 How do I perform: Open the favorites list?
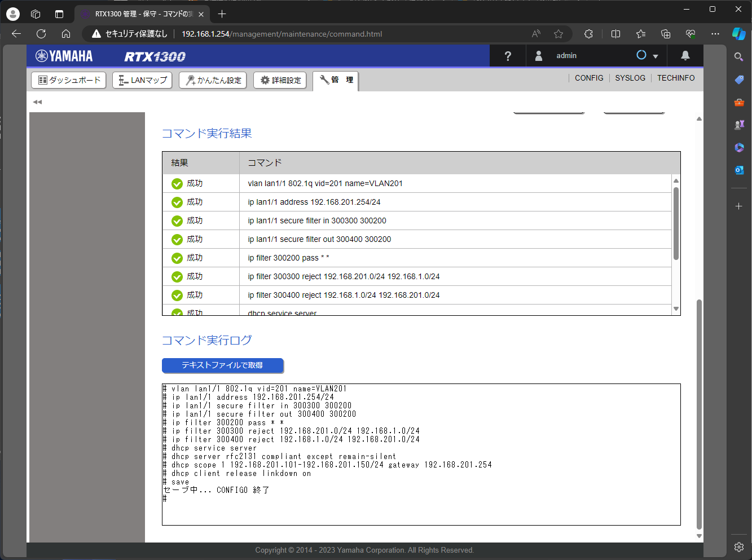[641, 34]
